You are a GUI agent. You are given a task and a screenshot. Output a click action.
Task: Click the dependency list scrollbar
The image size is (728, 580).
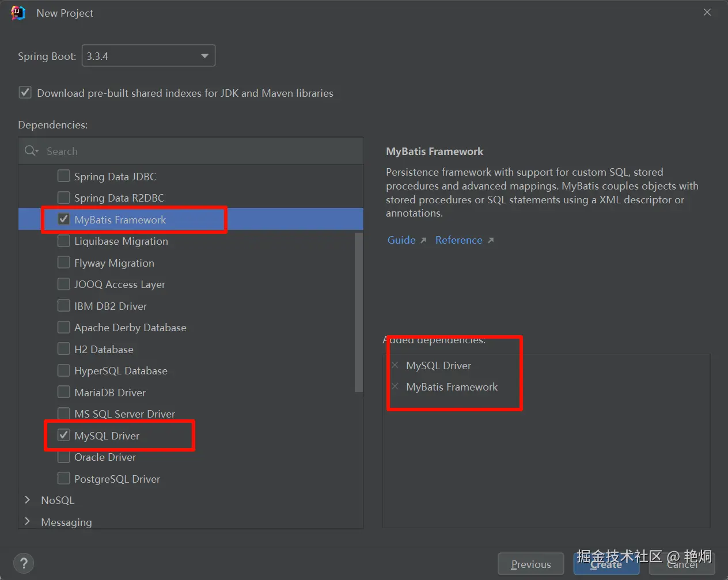click(x=359, y=312)
